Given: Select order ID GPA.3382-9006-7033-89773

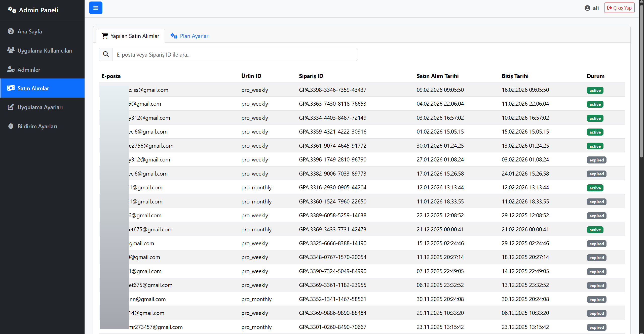Looking at the screenshot, I should (333, 174).
